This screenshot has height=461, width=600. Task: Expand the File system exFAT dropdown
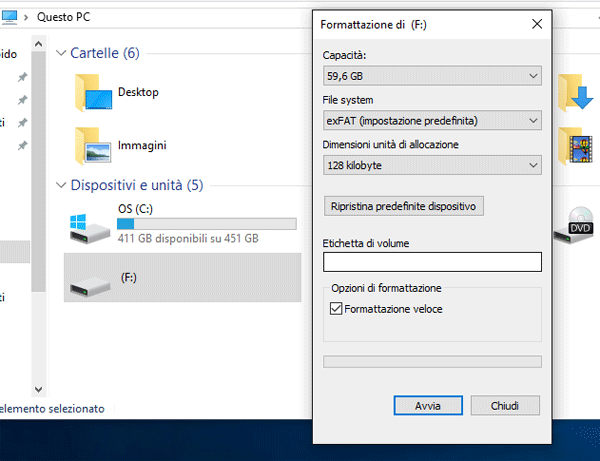coord(432,121)
